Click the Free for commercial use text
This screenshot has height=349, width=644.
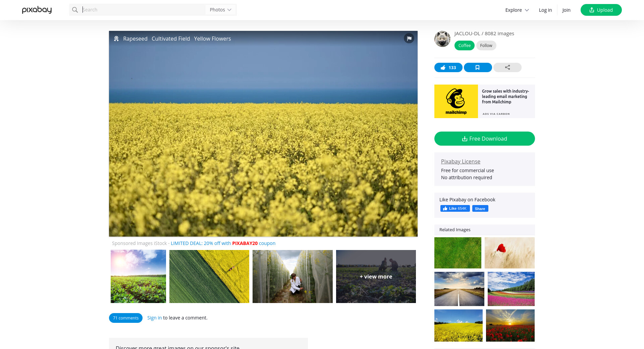(468, 170)
